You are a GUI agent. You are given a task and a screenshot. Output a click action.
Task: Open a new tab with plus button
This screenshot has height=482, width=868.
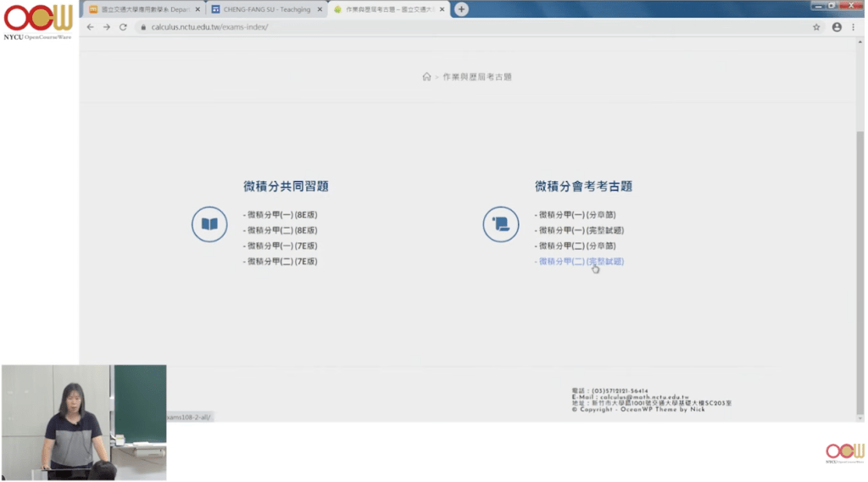tap(461, 9)
